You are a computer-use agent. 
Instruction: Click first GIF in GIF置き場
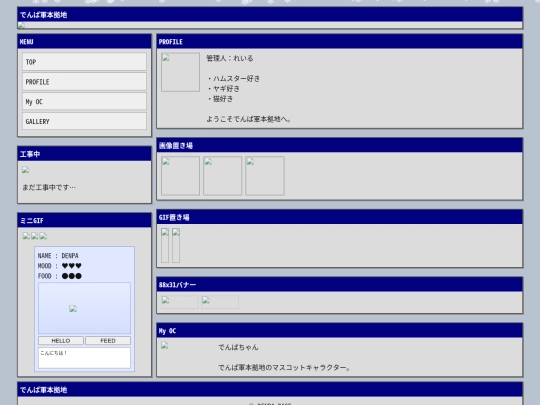(165, 246)
